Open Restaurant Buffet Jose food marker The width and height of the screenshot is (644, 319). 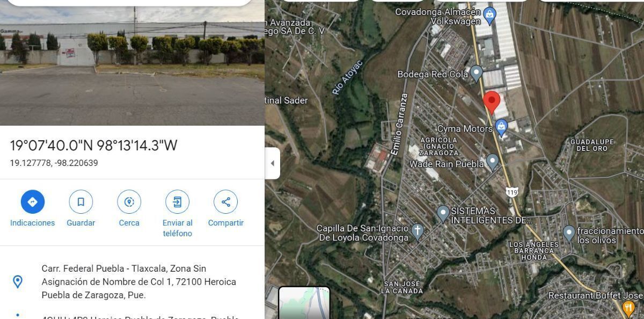(x=628, y=307)
